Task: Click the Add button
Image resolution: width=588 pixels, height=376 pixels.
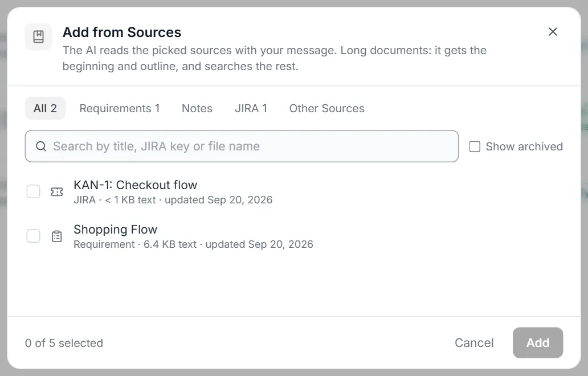Action: pyautogui.click(x=538, y=342)
